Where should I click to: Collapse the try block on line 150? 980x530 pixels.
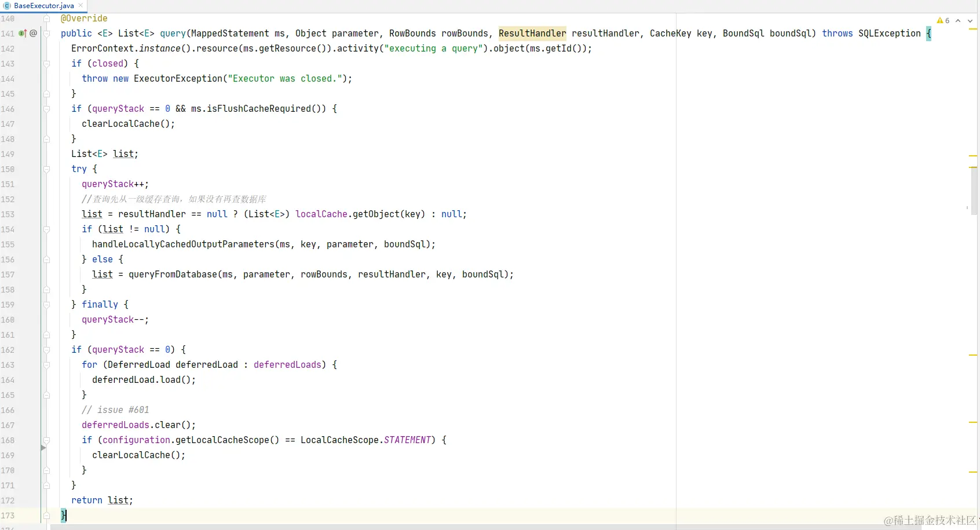[46, 169]
